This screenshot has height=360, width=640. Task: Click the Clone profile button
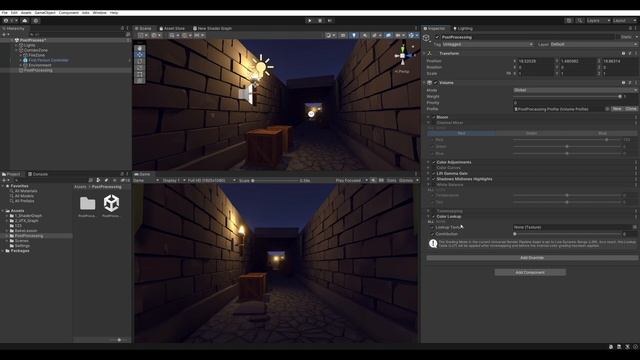click(x=631, y=109)
